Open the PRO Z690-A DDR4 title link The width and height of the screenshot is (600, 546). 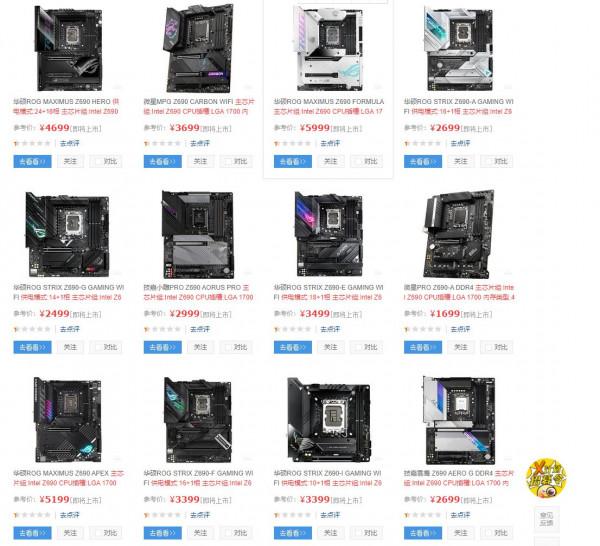[x=459, y=292]
